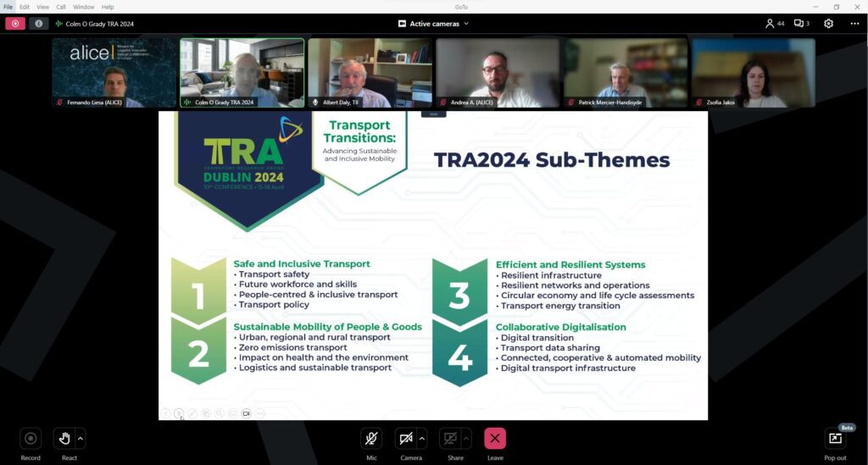The image size is (868, 465).
Task: Click the "TRA2024 Sub-Themes" slide heading
Action: tap(551, 160)
